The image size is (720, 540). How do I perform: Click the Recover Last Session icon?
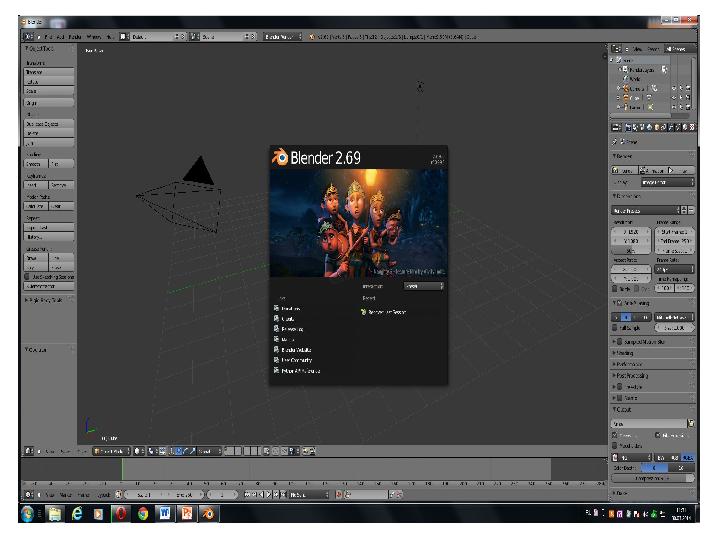pyautogui.click(x=364, y=312)
